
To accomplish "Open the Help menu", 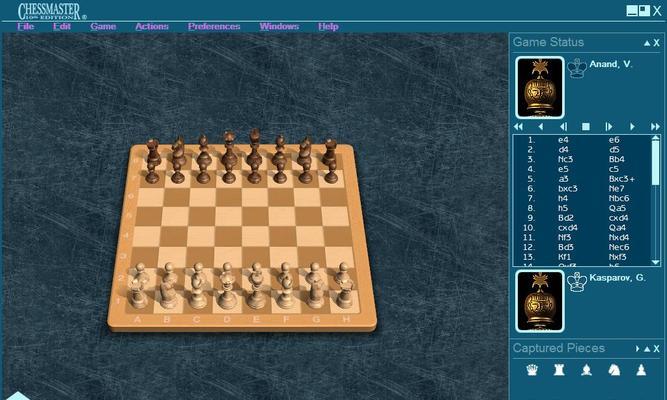I will click(x=328, y=26).
